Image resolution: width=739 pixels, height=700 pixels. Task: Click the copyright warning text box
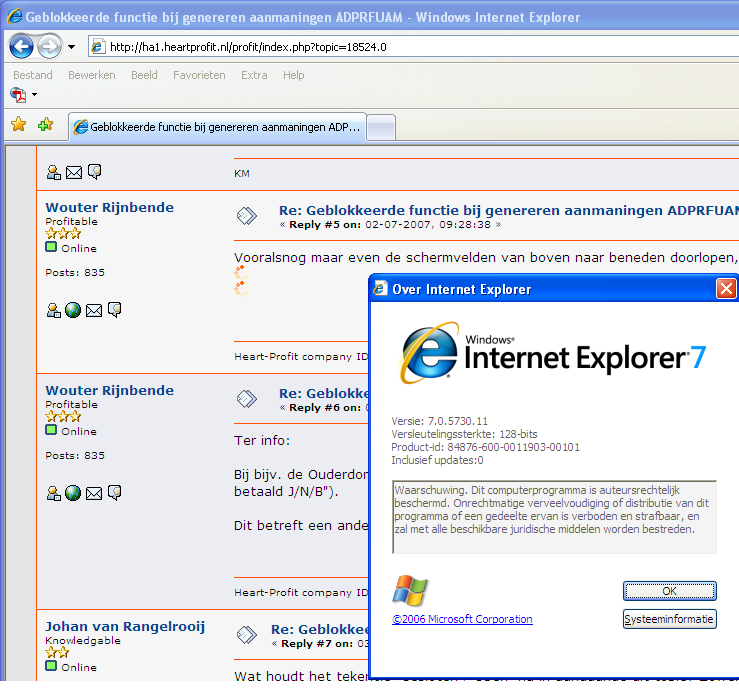[555, 517]
